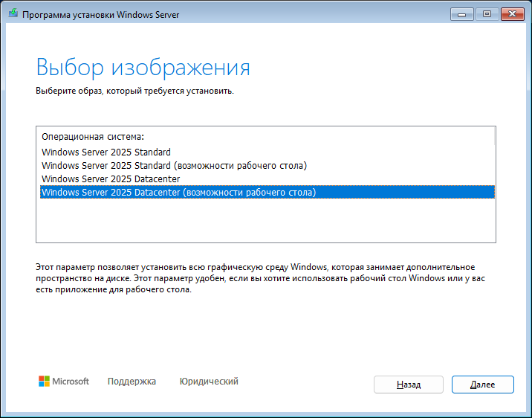Click the setup program title bar icon

tap(13, 13)
